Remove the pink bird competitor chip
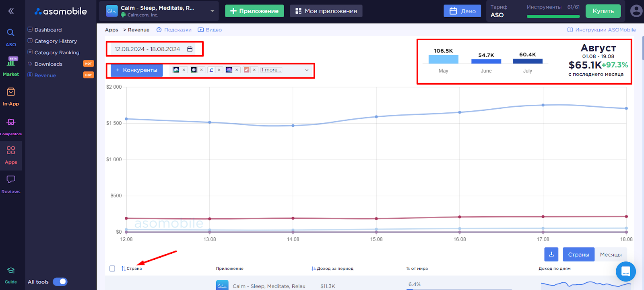Image resolution: width=644 pixels, height=290 pixels. [254, 70]
